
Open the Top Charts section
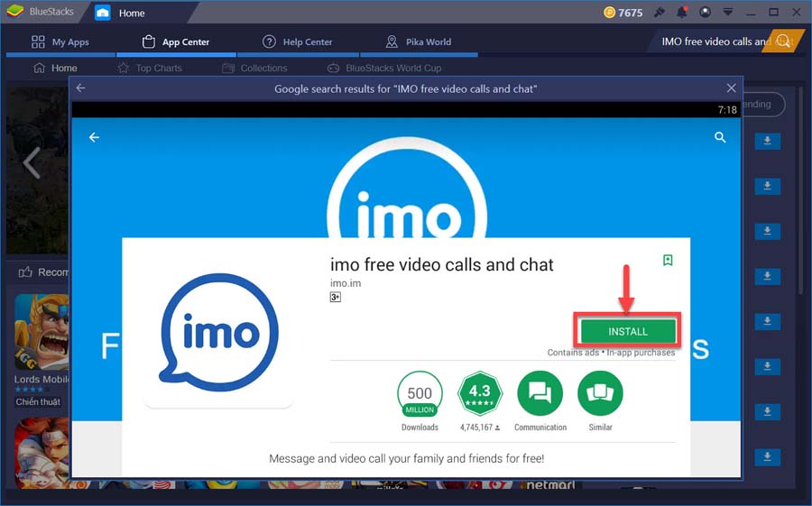150,68
